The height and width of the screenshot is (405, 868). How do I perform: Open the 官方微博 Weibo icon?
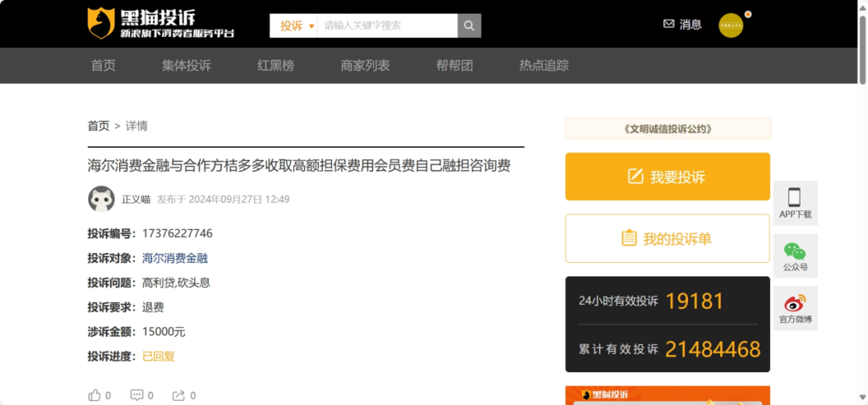[795, 303]
